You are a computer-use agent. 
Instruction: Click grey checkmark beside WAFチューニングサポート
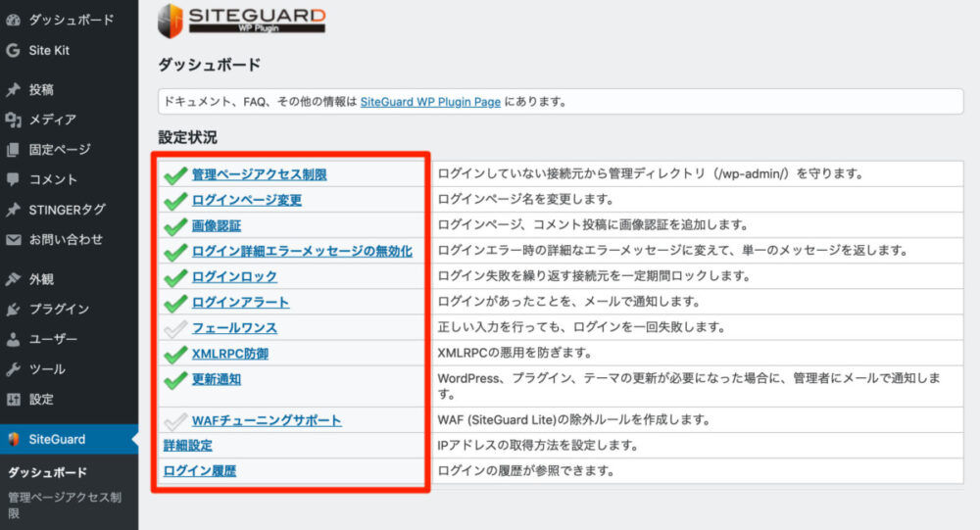pyautogui.click(x=175, y=421)
